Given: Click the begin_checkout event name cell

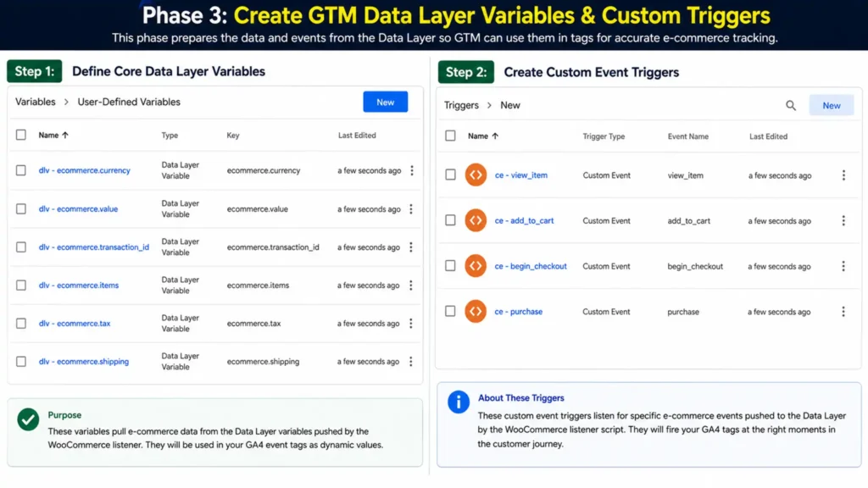Looking at the screenshot, I should click(695, 266).
